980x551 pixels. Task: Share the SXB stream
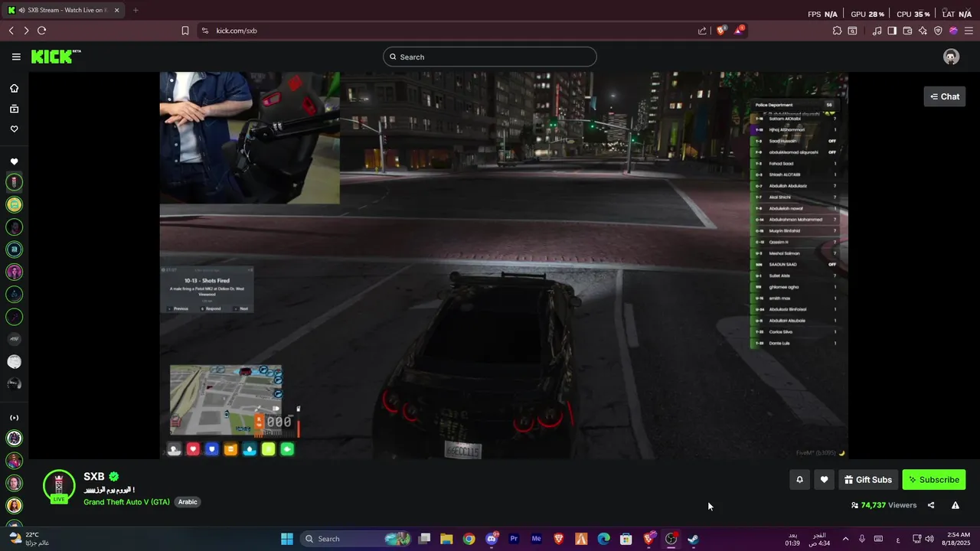click(931, 505)
